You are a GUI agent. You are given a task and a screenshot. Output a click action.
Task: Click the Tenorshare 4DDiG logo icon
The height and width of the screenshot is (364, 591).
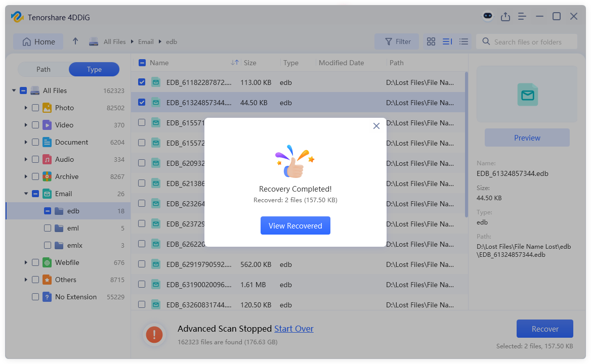click(17, 17)
